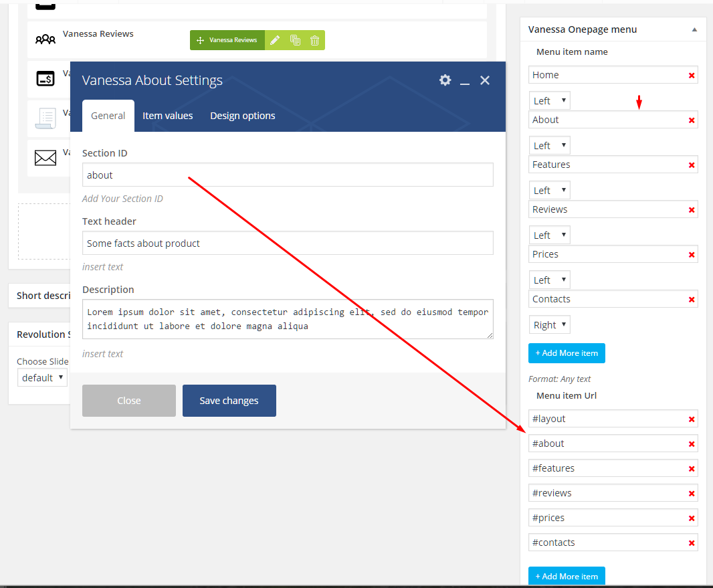Click the Section ID input field

point(288,175)
